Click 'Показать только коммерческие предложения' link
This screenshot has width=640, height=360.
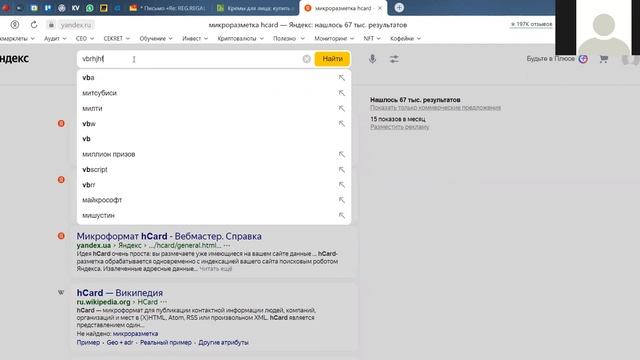point(435,108)
